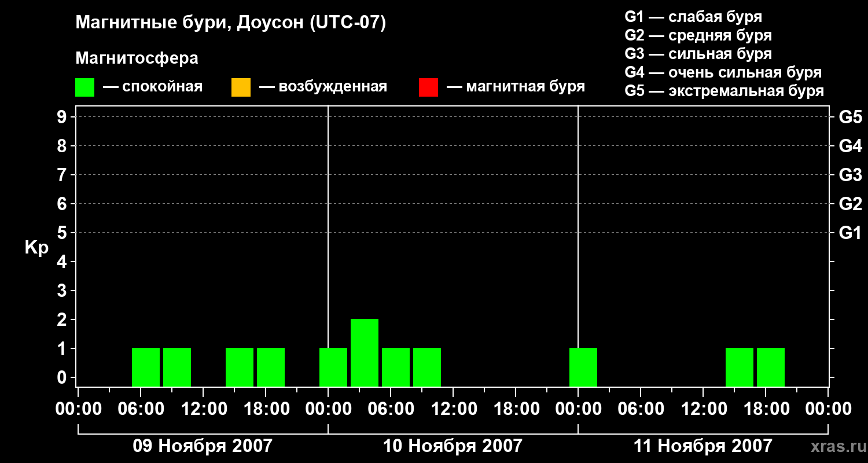The width and height of the screenshot is (868, 463).
Task: Select the 09:00 bar on 09 Ноября
Action: (x=177, y=367)
